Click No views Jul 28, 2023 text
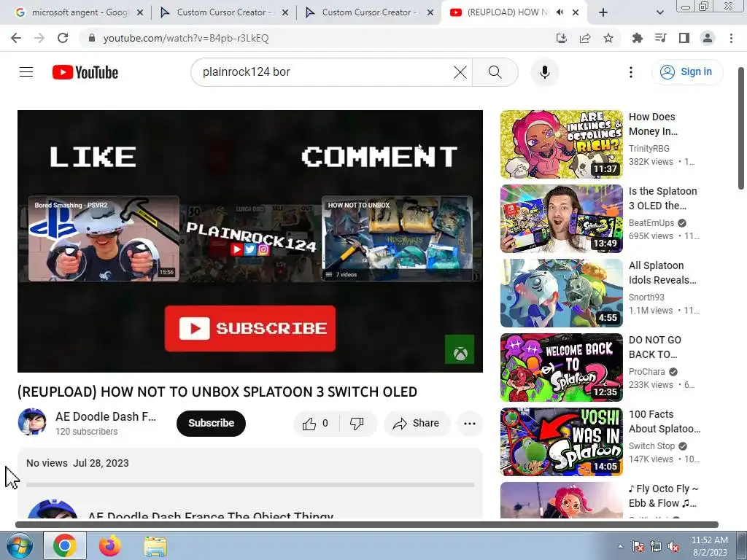 coord(77,463)
